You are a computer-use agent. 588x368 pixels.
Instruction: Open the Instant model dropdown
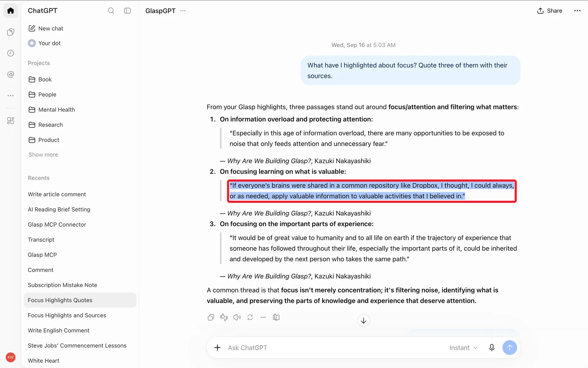pos(463,348)
